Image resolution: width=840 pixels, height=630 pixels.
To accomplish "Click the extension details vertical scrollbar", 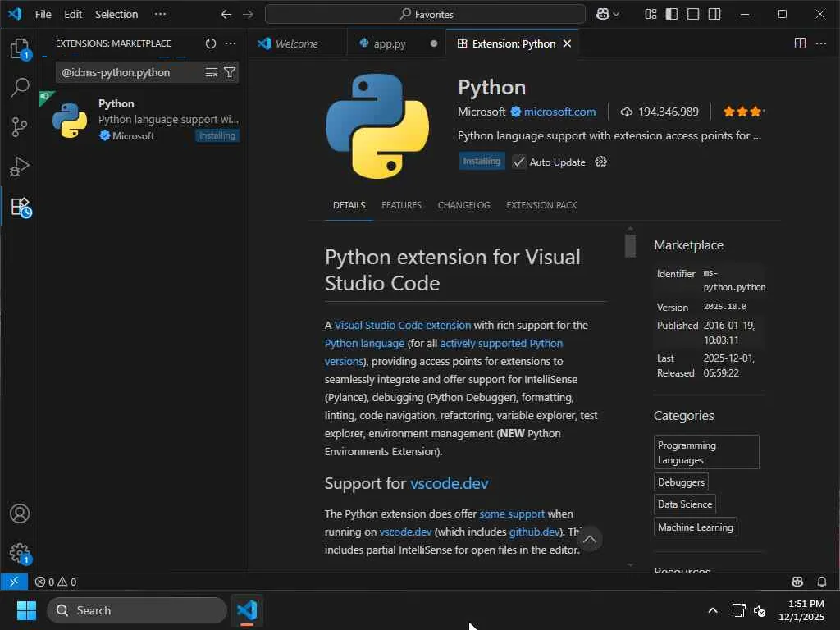I will [x=630, y=246].
